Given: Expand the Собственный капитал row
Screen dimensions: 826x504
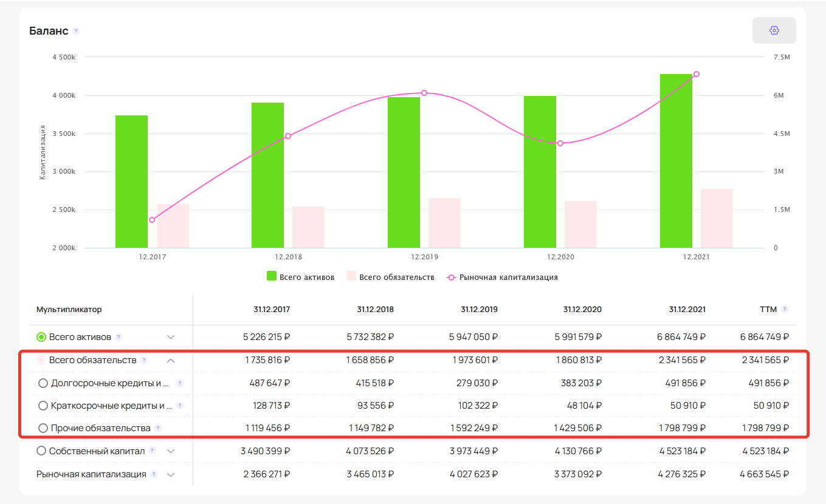Looking at the screenshot, I should (x=171, y=451).
